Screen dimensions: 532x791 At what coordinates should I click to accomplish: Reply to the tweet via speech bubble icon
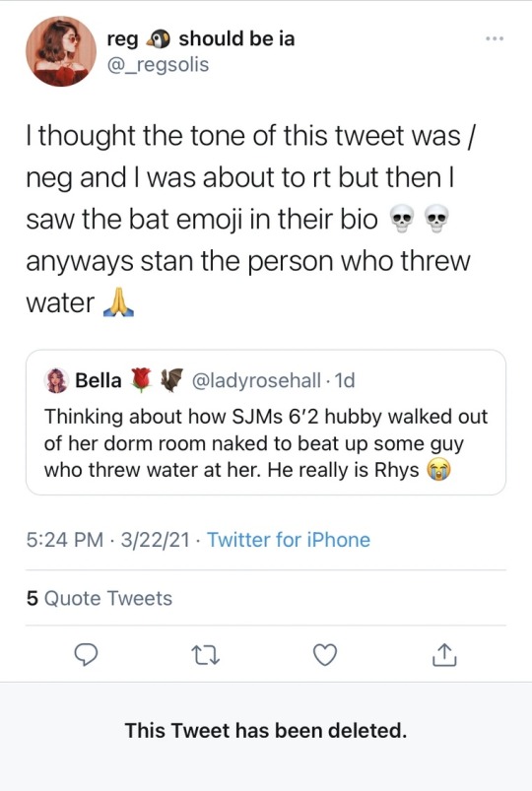(86, 655)
